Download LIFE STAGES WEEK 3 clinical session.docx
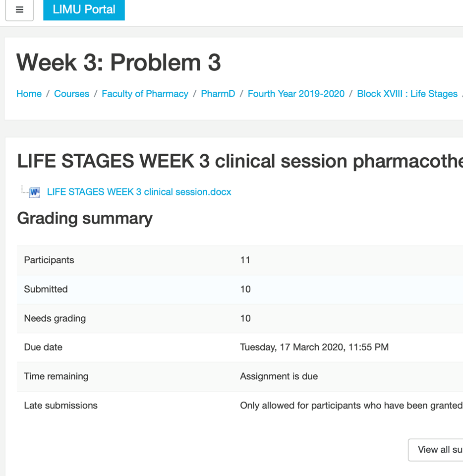 [139, 192]
